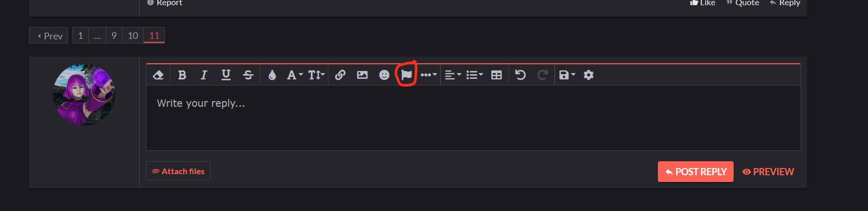Toggle Underline formatting
This screenshot has width=868, height=211.
(226, 75)
